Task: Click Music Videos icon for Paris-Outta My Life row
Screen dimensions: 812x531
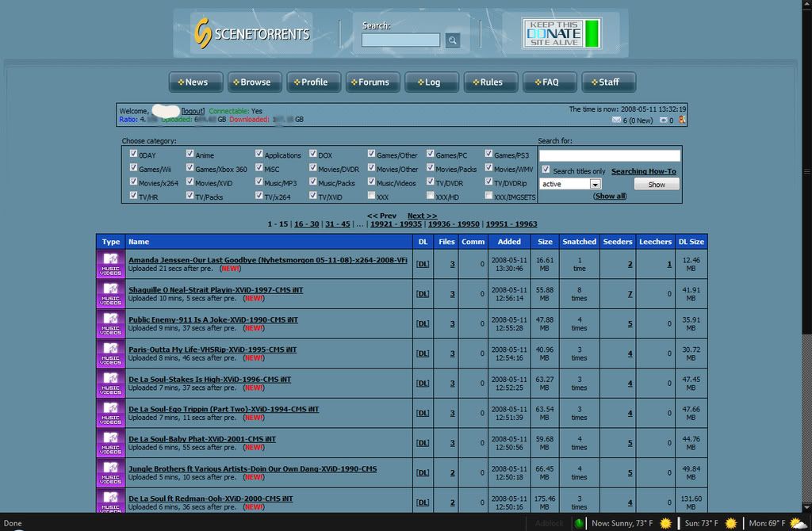Action: pyautogui.click(x=110, y=353)
